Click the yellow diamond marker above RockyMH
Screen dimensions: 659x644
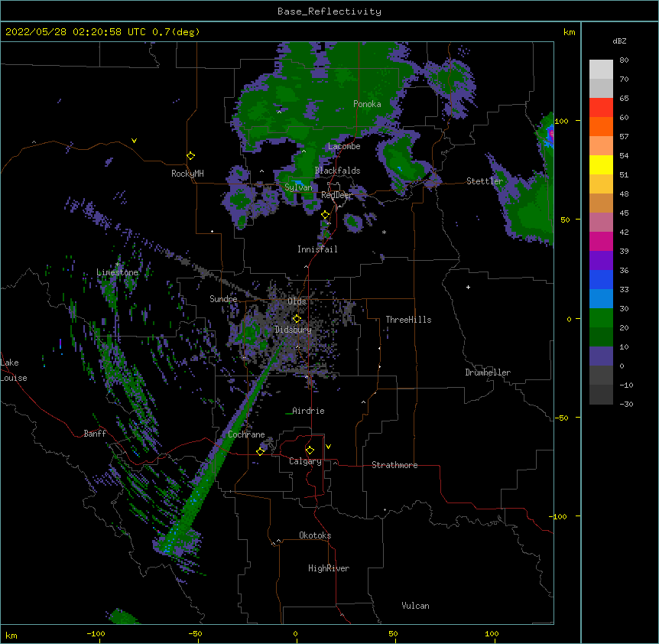(x=191, y=156)
